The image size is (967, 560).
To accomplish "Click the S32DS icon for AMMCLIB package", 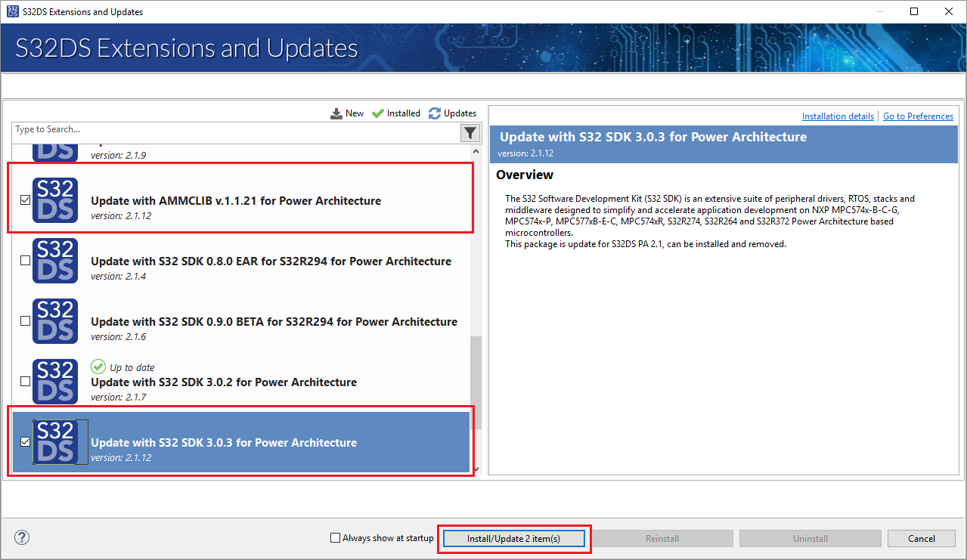I will pyautogui.click(x=54, y=200).
